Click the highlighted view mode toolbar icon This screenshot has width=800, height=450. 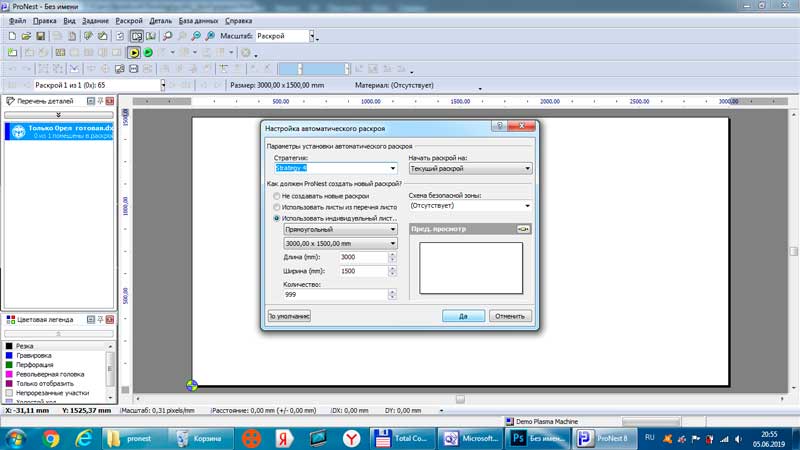136,36
